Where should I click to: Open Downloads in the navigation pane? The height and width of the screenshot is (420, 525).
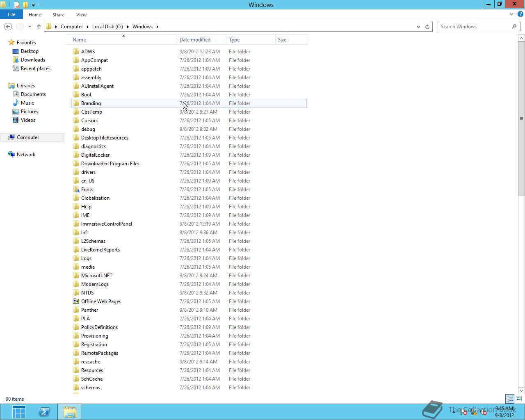33,60
